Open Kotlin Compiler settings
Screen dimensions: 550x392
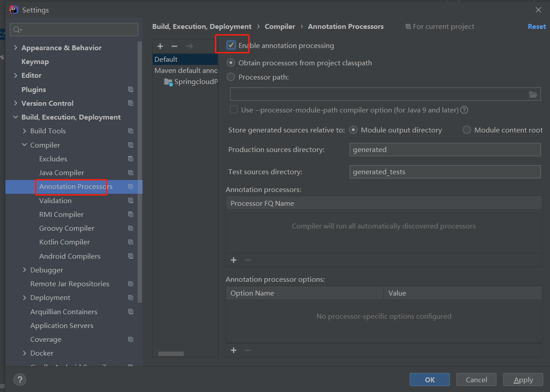tap(65, 242)
